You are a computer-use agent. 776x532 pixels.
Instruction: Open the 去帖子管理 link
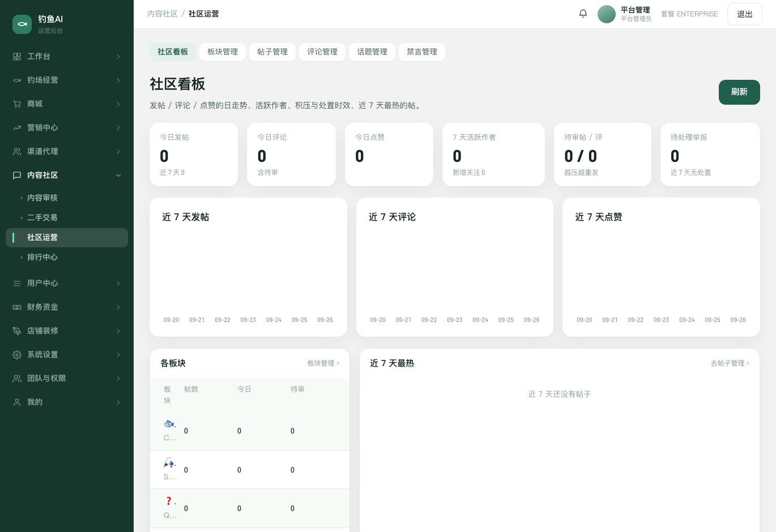(730, 363)
